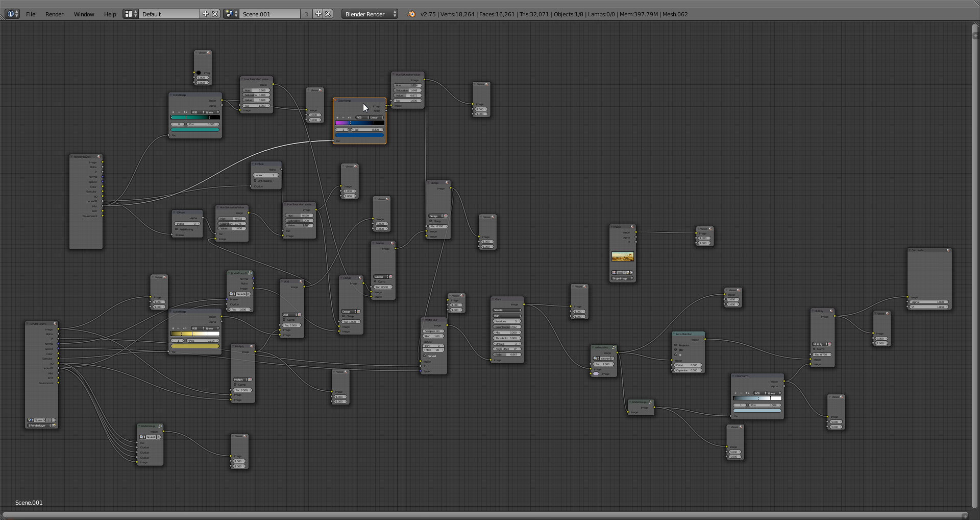This screenshot has width=980, height=520.
Task: Delete scene Scene.001 with the X
Action: click(328, 14)
